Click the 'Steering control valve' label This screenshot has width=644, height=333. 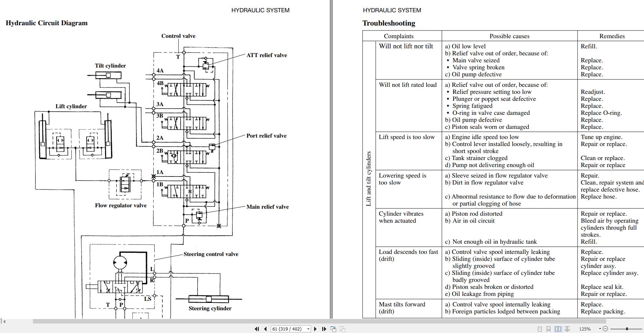211,254
